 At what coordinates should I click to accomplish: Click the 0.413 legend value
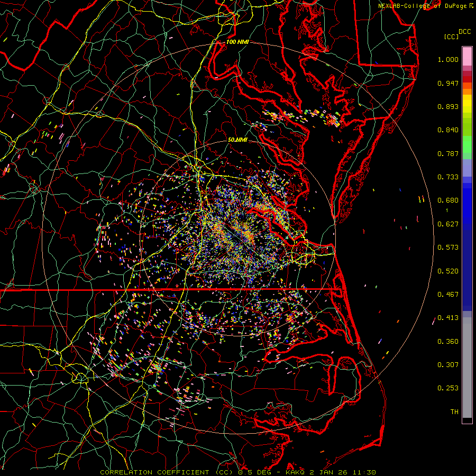448,318
